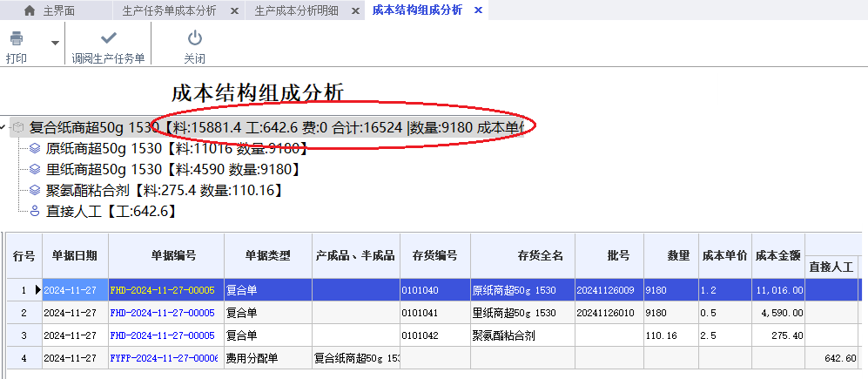Click the 数量 column header
Screen dimensions: 868x379
pos(671,256)
